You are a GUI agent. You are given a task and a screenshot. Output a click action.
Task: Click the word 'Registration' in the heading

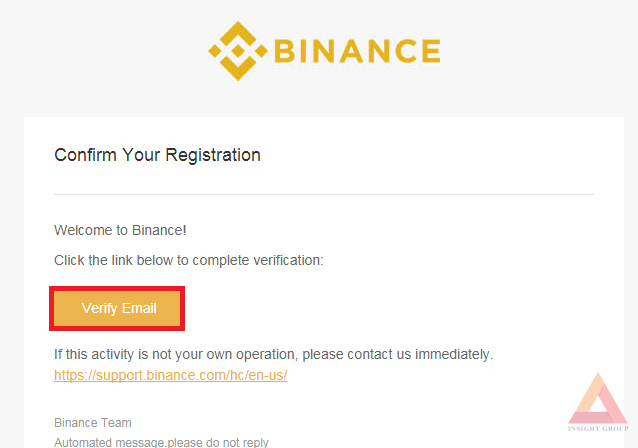[x=213, y=155]
